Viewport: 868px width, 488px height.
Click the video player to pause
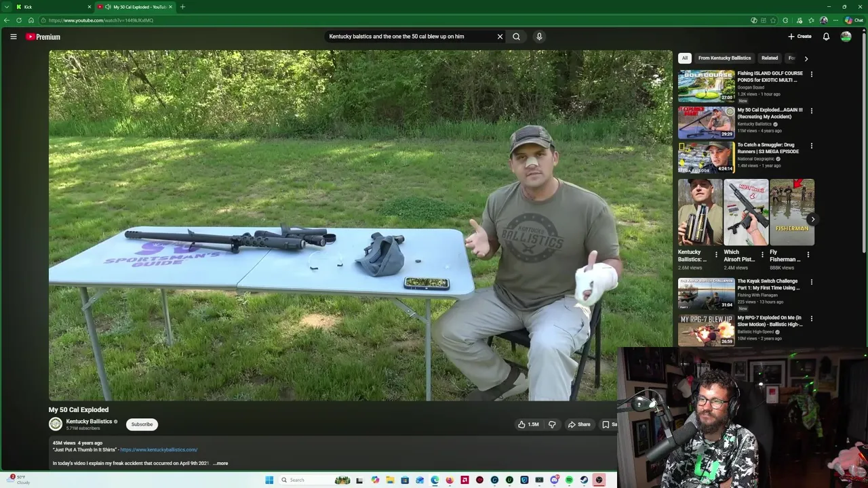point(360,225)
